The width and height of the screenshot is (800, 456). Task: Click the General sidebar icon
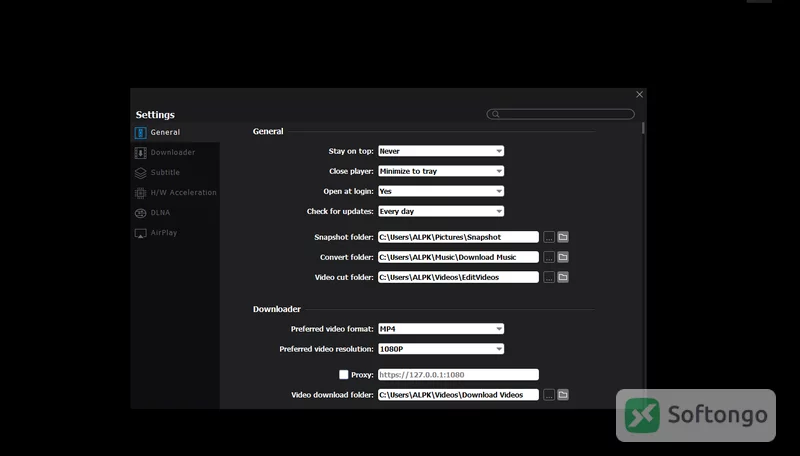coord(140,133)
